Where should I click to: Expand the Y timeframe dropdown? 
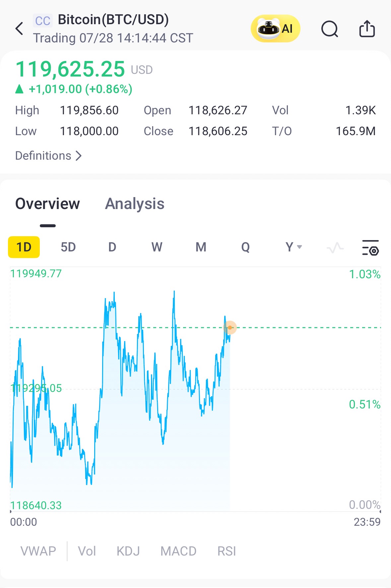[x=293, y=247]
